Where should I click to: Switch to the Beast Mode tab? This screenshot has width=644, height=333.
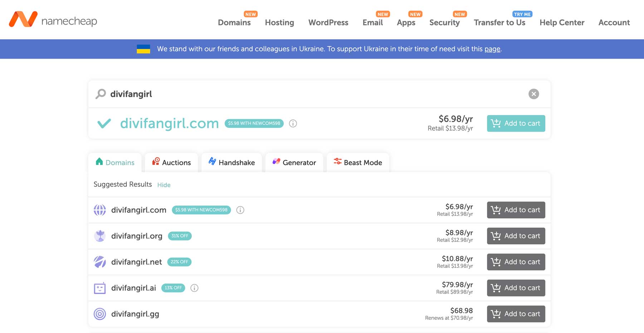pyautogui.click(x=357, y=162)
